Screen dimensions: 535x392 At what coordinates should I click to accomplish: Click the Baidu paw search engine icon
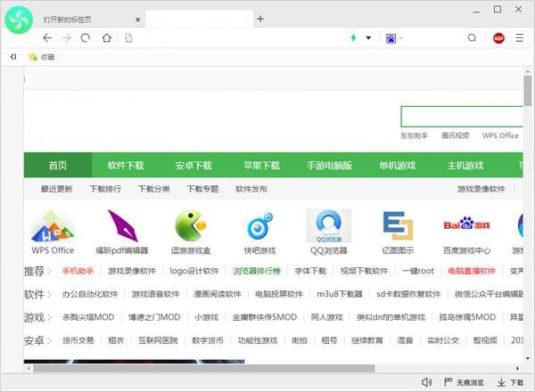point(391,38)
